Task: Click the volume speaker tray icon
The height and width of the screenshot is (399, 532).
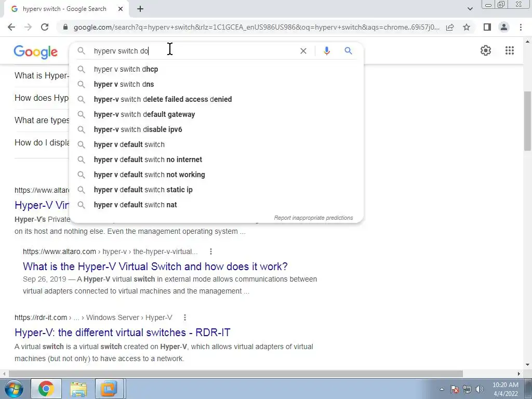Action: pyautogui.click(x=479, y=389)
